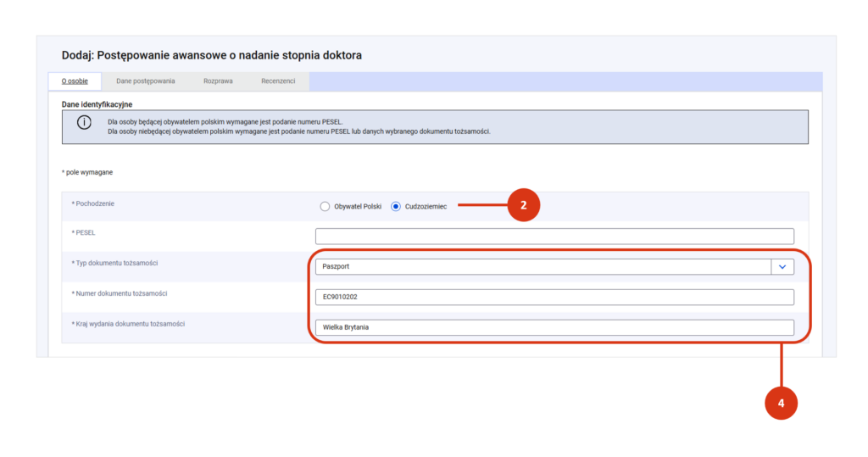868x457 pixels.
Task: Focus the empty PESEL input field
Action: coord(554,236)
